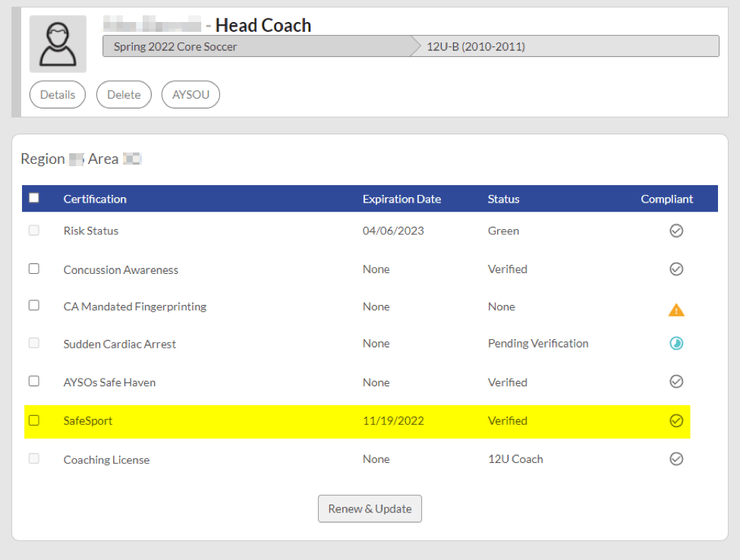The height and width of the screenshot is (560, 740).
Task: Click the CA Mandated Fingerprinting certification name
Action: 135,307
